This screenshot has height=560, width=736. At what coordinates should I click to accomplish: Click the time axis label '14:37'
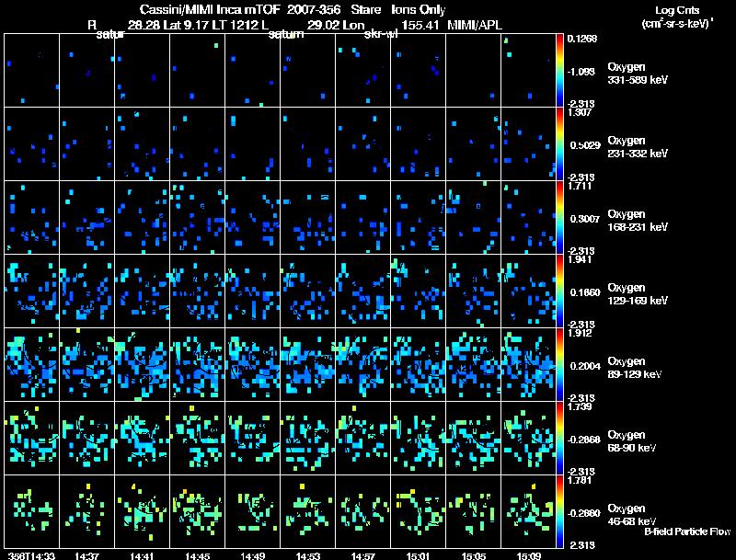pyautogui.click(x=86, y=555)
